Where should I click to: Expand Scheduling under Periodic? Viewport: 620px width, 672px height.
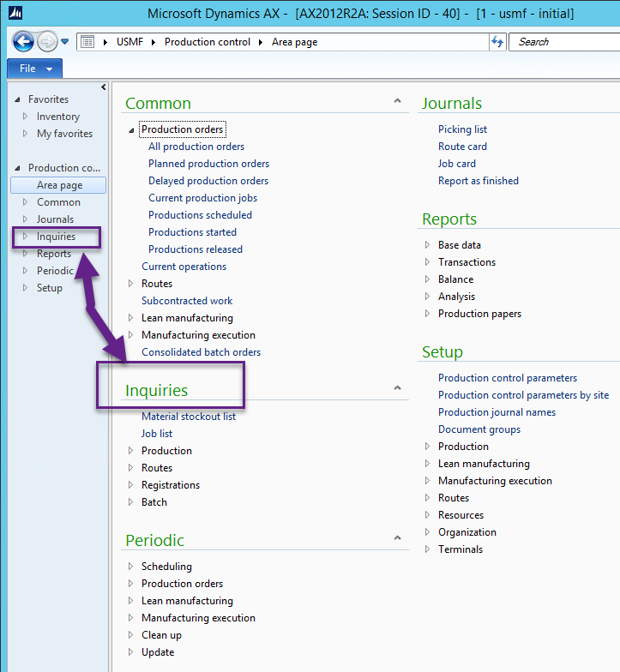click(130, 566)
